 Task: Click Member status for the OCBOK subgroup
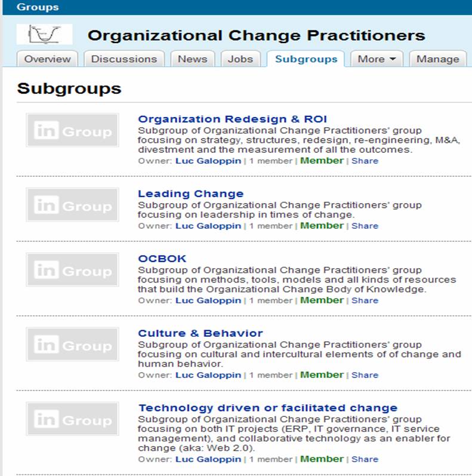(x=322, y=300)
